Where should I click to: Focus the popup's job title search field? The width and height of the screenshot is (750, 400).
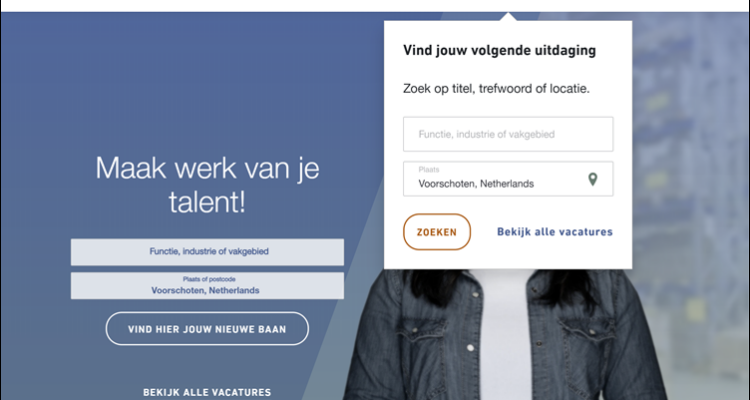(x=508, y=134)
